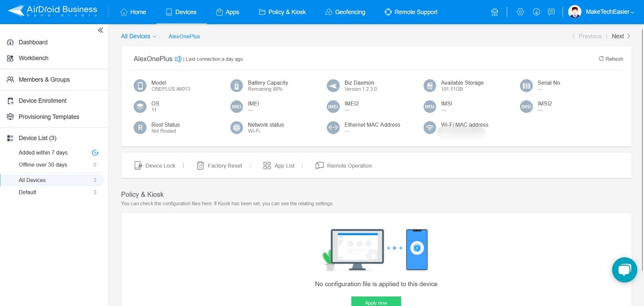Open the settings gear icon
Image resolution: width=644 pixels, height=306 pixels.
[x=520, y=12]
